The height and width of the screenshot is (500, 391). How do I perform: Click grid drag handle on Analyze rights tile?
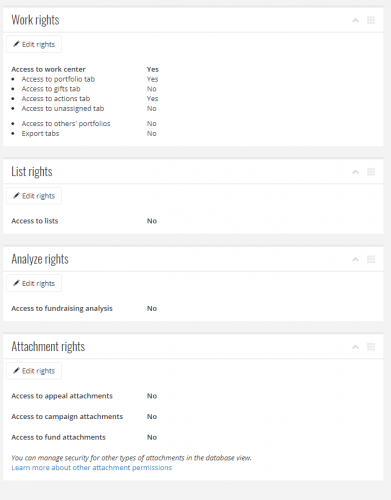pyautogui.click(x=371, y=259)
